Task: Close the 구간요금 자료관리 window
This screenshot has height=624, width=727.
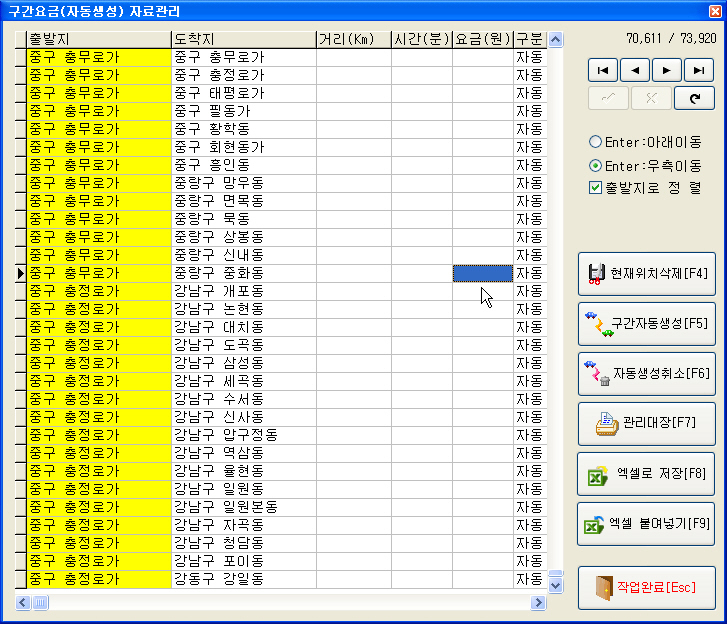Action: [715, 11]
